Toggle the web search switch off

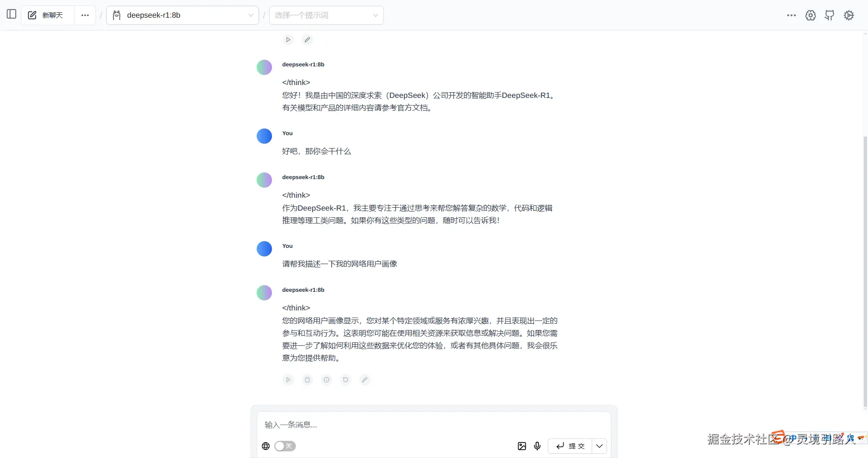point(285,446)
